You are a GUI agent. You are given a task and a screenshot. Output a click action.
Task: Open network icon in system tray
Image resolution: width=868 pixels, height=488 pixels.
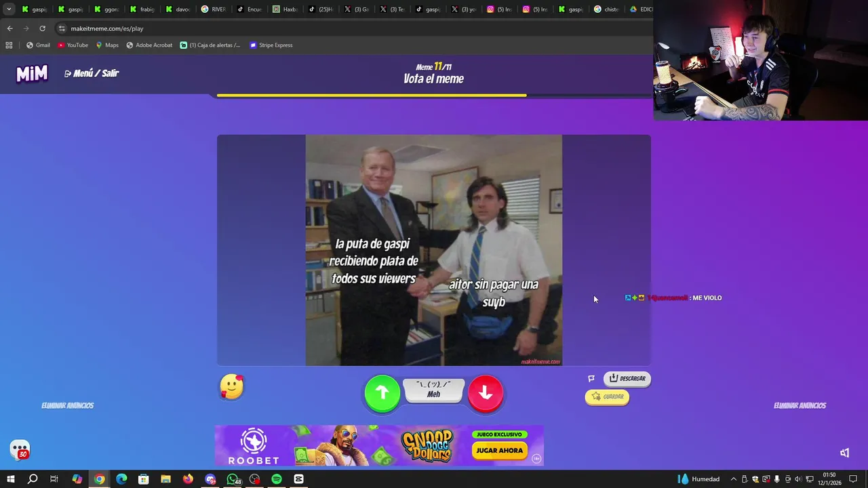coord(809,479)
